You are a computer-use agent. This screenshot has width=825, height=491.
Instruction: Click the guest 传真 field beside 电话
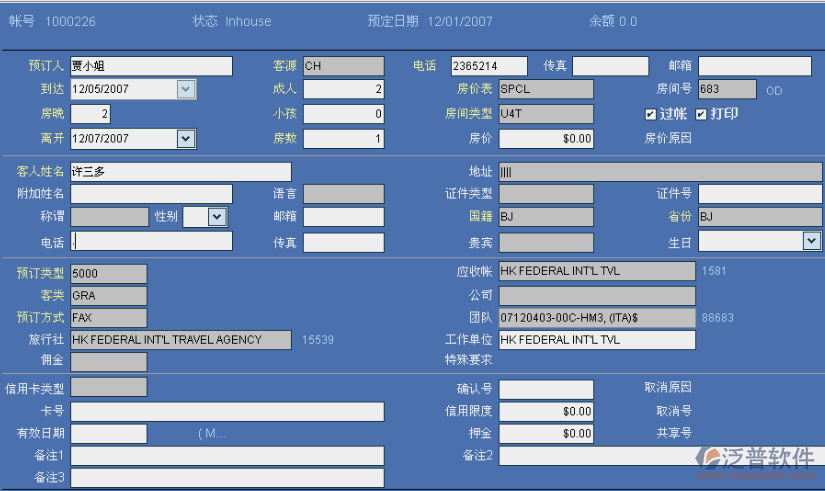click(344, 243)
